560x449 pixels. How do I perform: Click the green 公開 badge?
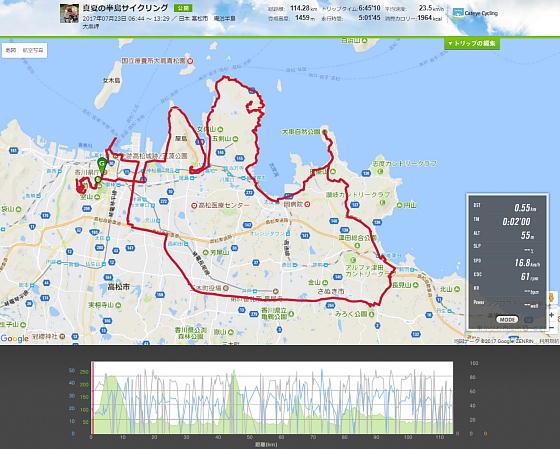pos(183,8)
